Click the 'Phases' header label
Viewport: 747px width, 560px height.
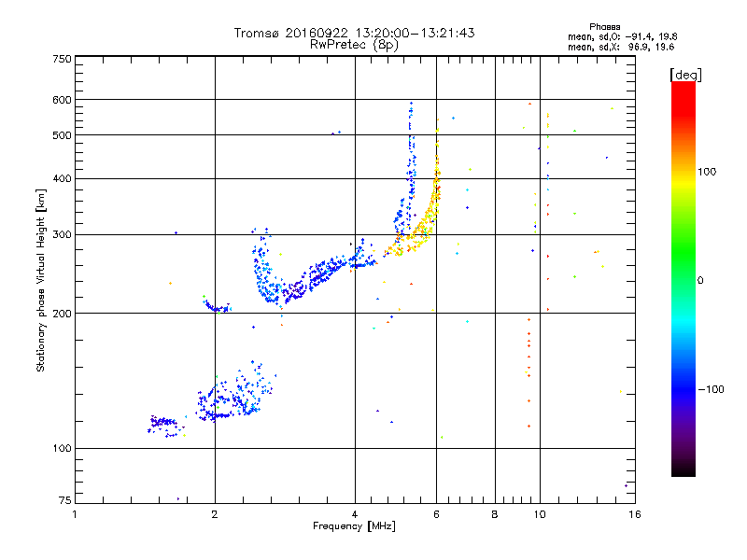(604, 27)
